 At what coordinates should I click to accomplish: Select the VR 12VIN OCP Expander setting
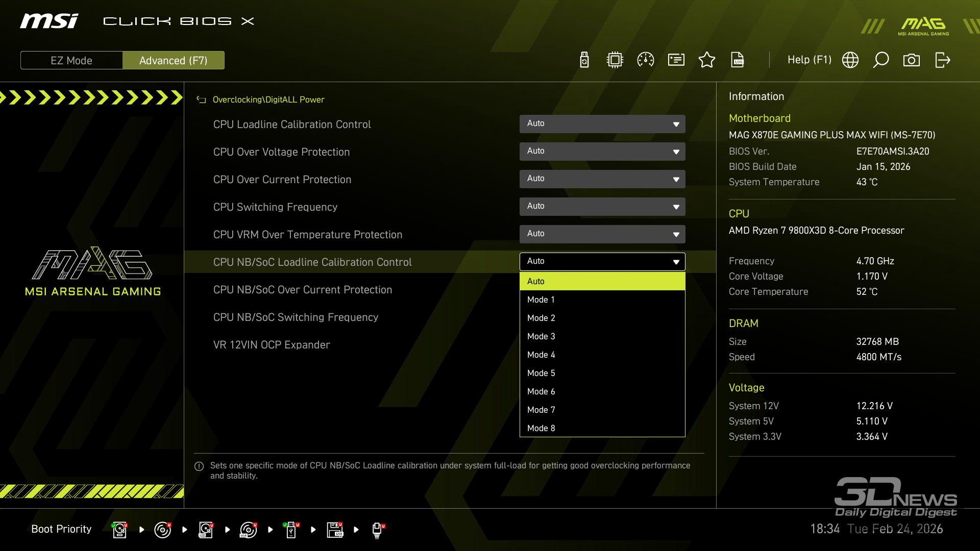pyautogui.click(x=272, y=345)
